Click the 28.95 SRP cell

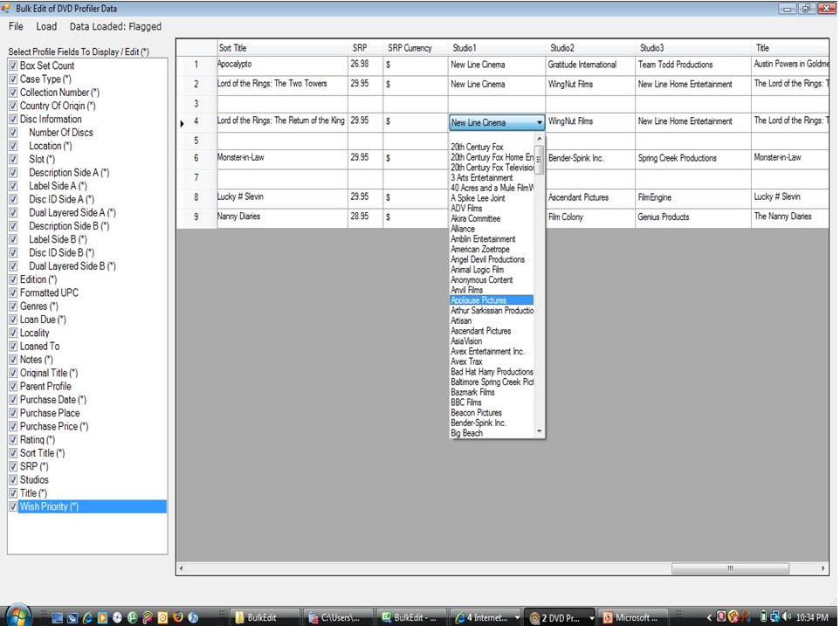pyautogui.click(x=365, y=217)
